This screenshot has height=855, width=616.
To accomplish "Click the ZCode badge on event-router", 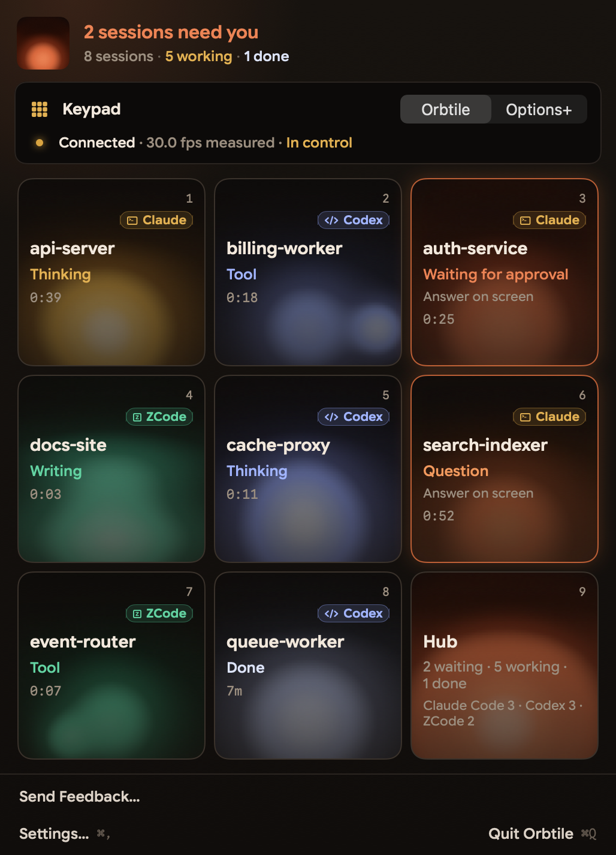I will (x=159, y=613).
